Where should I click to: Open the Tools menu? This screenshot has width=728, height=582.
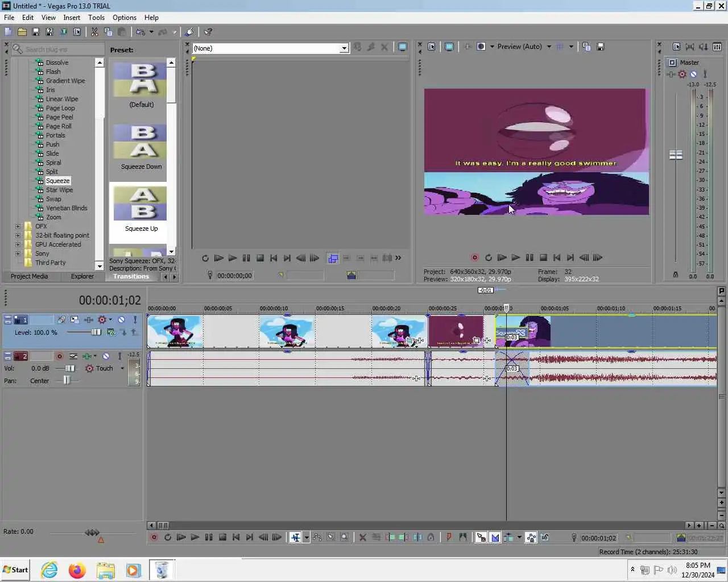[96, 18]
